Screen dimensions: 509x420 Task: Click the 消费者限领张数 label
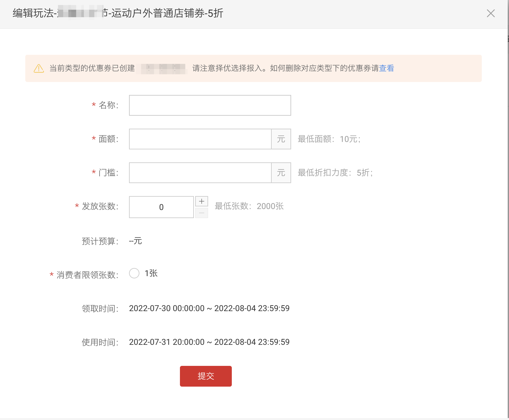88,275
